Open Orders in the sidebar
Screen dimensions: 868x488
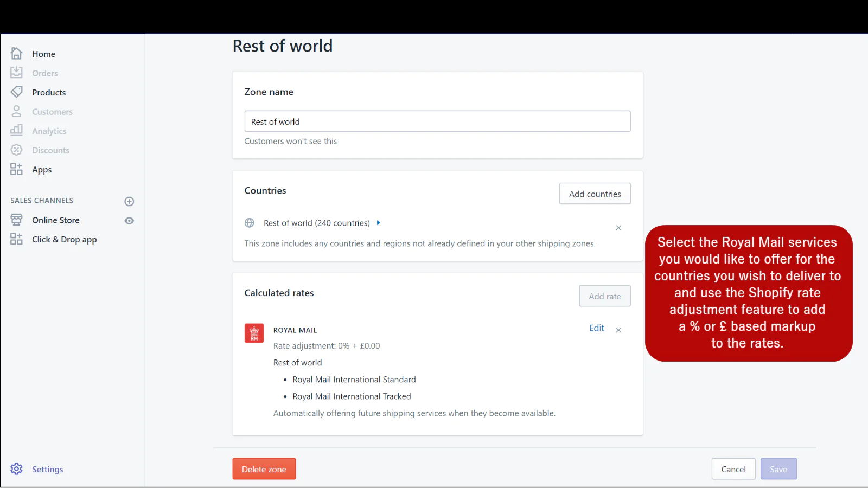tap(44, 73)
